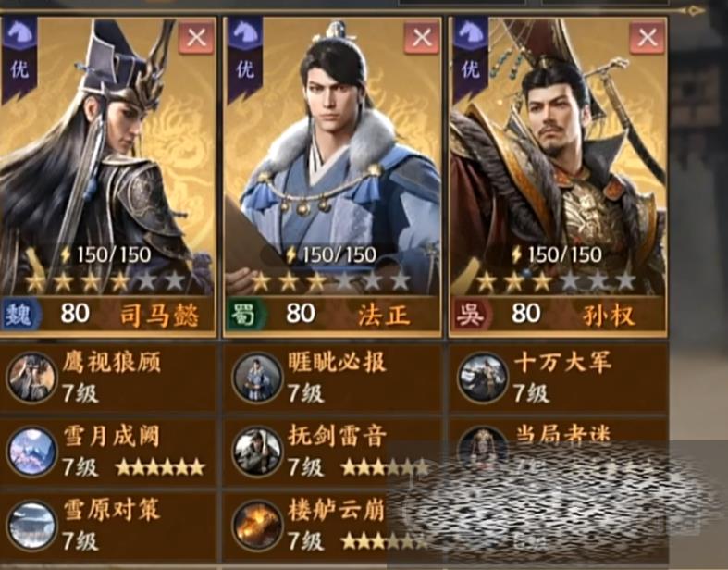
Task: Click the 魏 faction badge on 司马懿
Action: click(x=19, y=315)
